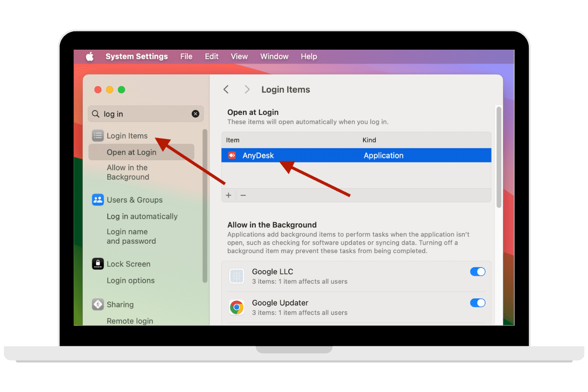The width and height of the screenshot is (588, 392).
Task: Click the Users & Groups icon
Action: pyautogui.click(x=98, y=200)
